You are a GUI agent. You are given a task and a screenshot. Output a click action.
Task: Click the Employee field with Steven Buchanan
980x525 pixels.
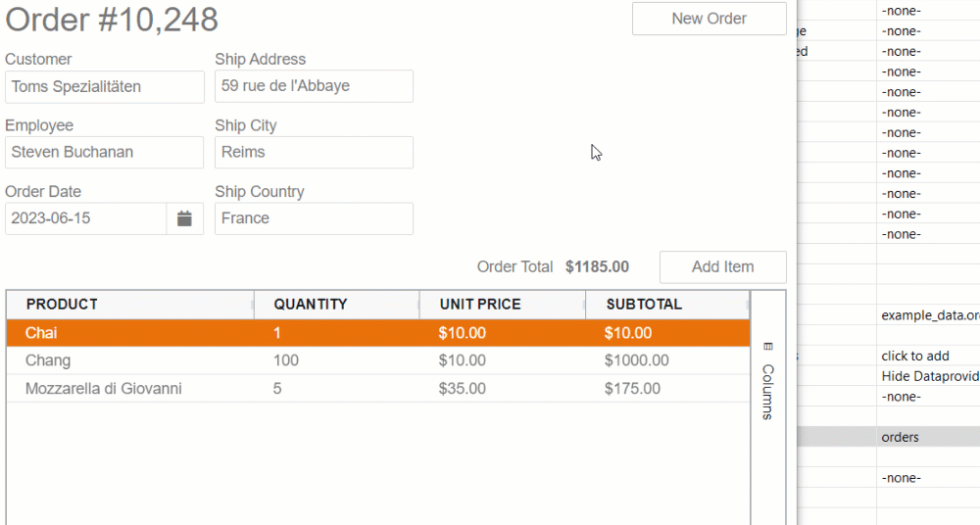[x=104, y=152]
